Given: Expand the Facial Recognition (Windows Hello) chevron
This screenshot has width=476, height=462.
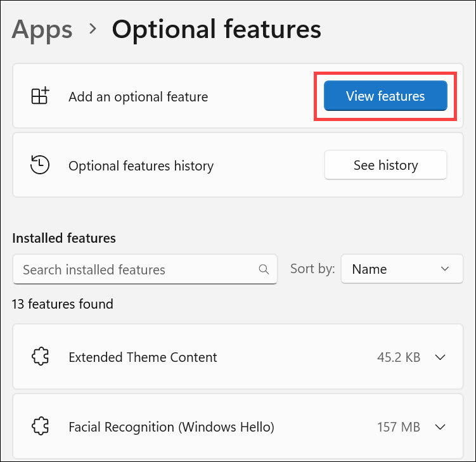Looking at the screenshot, I should coord(441,427).
